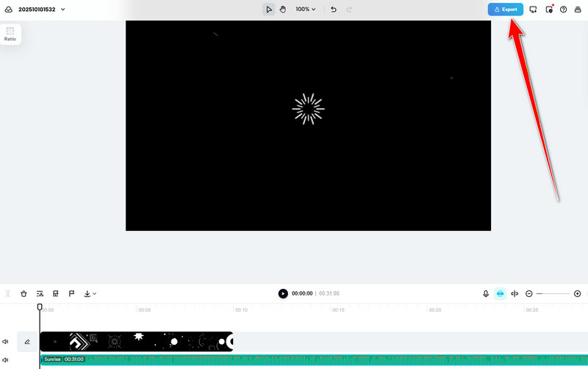Open the help question mark icon
The image size is (588, 369).
563,10
